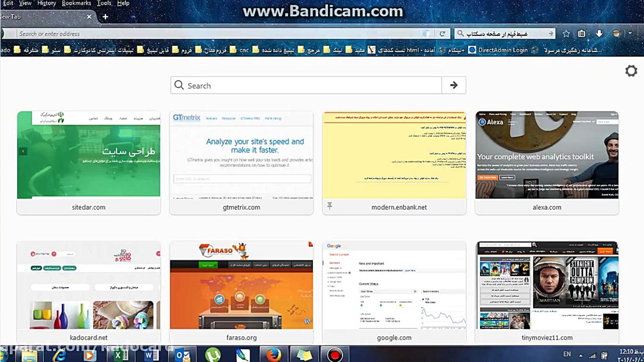Expand the toolbar overflow dropdown arrow
644x362 pixels.
[x=630, y=34]
